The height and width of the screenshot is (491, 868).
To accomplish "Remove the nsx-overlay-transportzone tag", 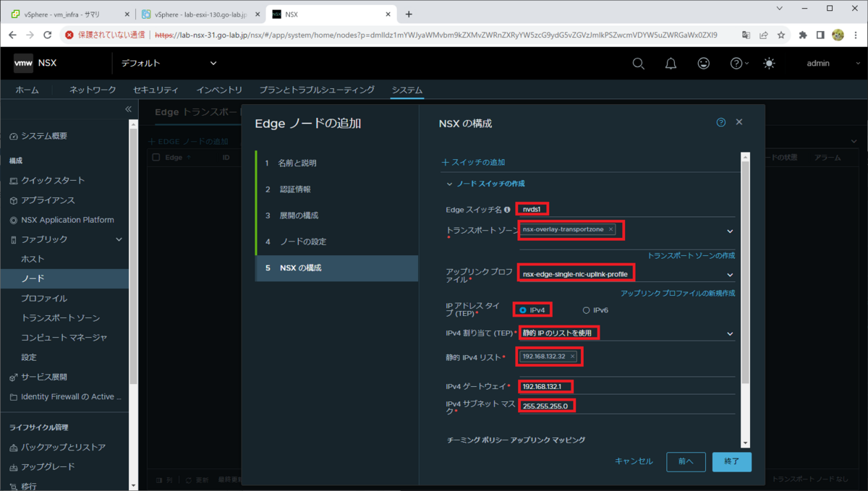I will point(610,229).
